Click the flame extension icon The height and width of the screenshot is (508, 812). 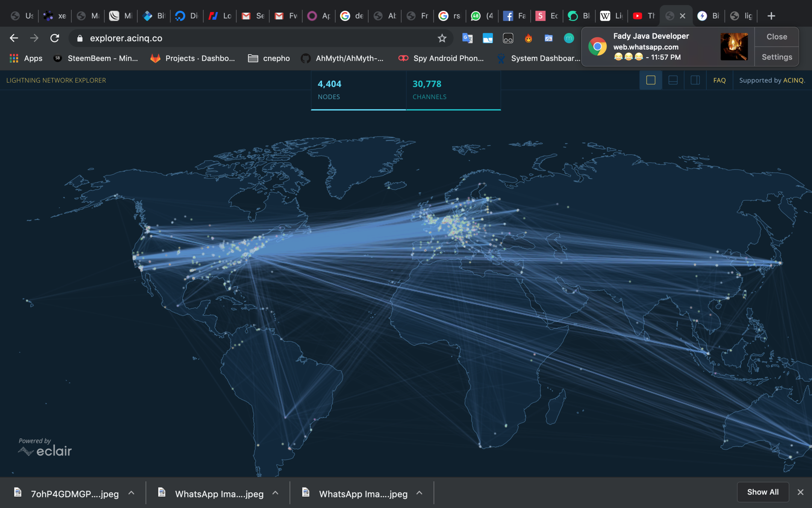(x=528, y=38)
